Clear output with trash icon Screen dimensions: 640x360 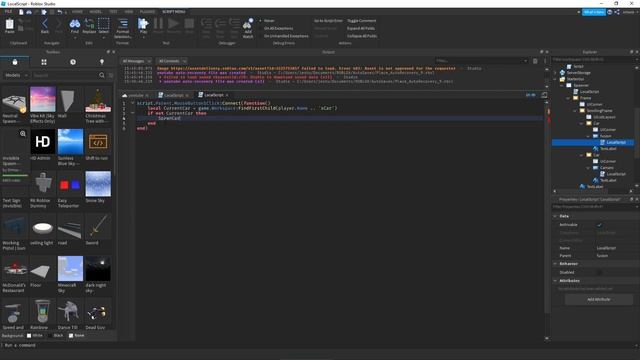click(x=535, y=61)
